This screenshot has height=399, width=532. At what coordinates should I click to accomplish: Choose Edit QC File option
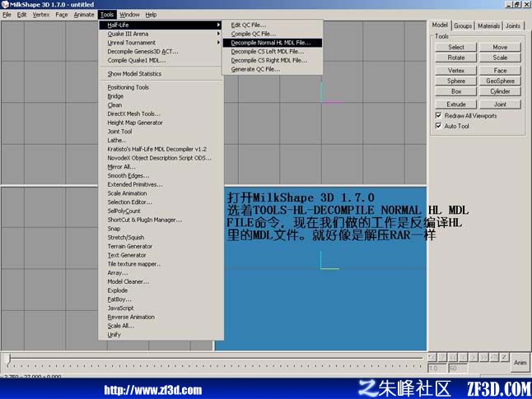272,25
